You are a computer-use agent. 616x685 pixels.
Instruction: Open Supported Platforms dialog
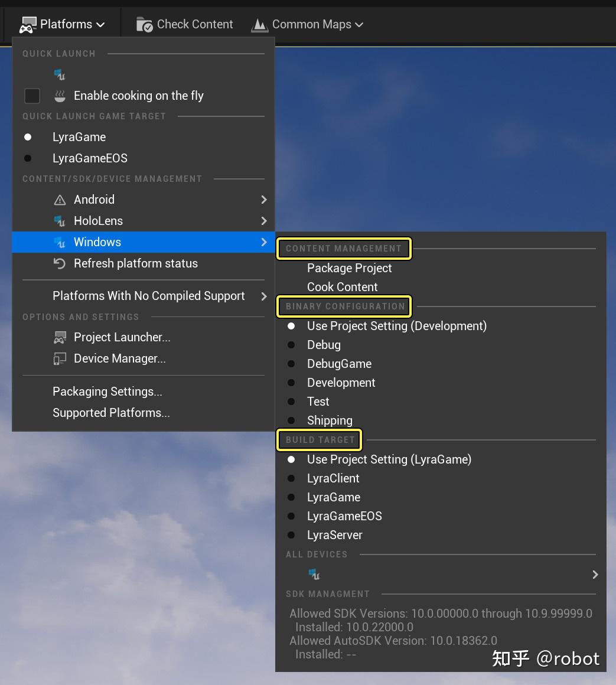[111, 413]
